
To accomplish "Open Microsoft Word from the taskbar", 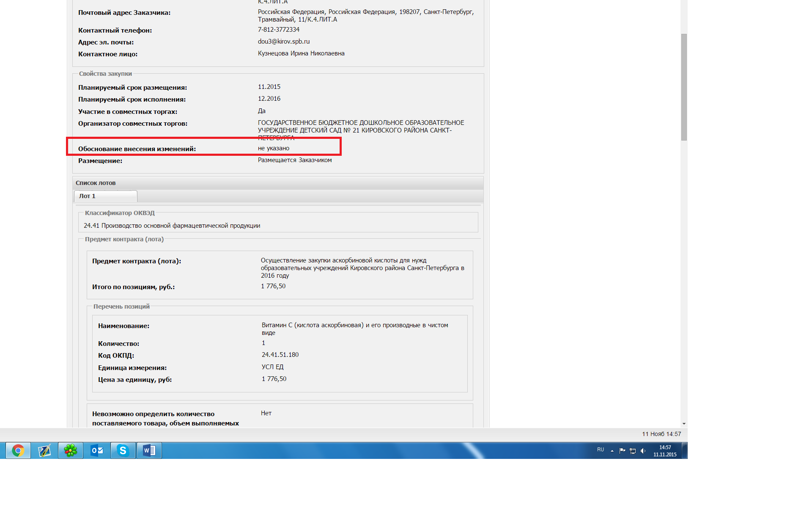I will pos(149,450).
